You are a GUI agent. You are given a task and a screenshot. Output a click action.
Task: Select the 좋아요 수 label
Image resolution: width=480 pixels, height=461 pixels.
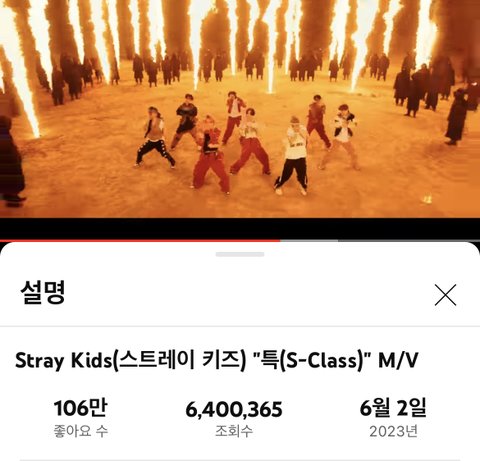[81, 431]
